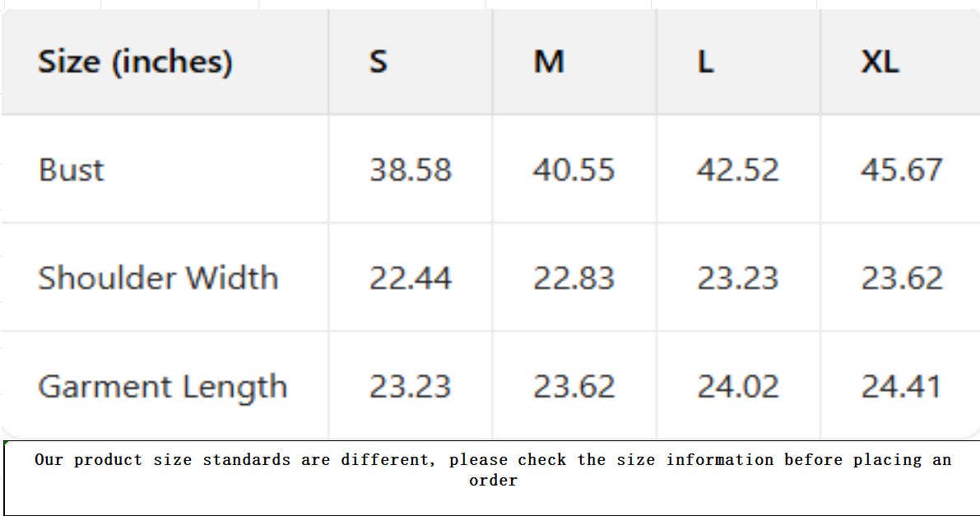Image resolution: width=980 pixels, height=516 pixels.
Task: Click Garment Length value 23.62 for M
Action: tap(574, 387)
